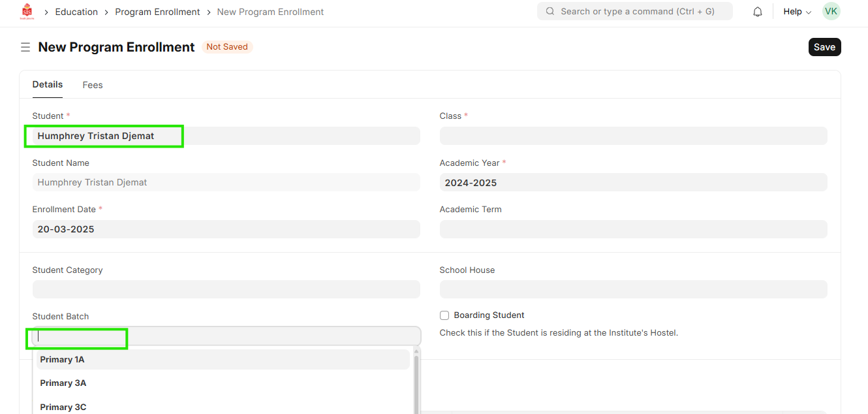
Task: Select the Details tab
Action: (48, 84)
